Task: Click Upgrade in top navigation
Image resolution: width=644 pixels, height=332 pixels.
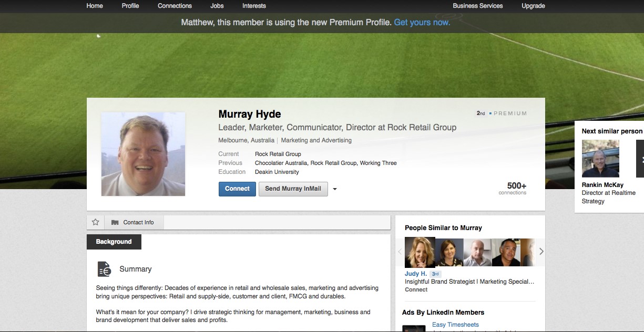Action: (x=533, y=6)
